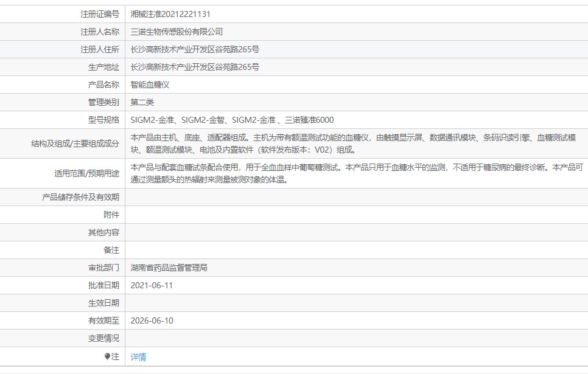Click the 审批部门 label
This screenshot has width=588, height=374.
(x=103, y=268)
